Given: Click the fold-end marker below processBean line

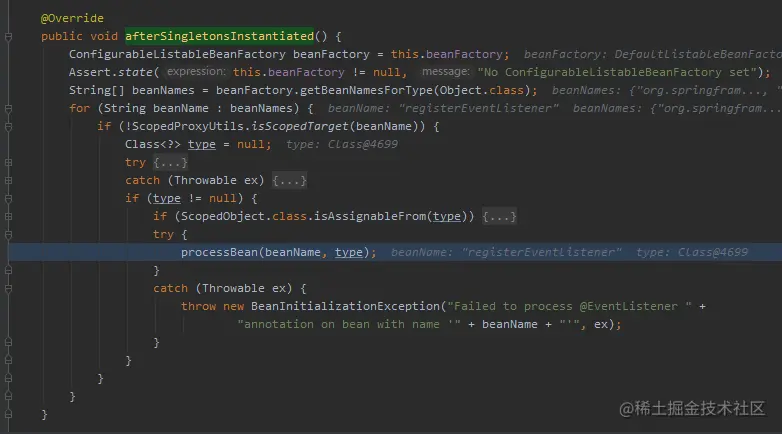Looking at the screenshot, I should tap(8, 270).
